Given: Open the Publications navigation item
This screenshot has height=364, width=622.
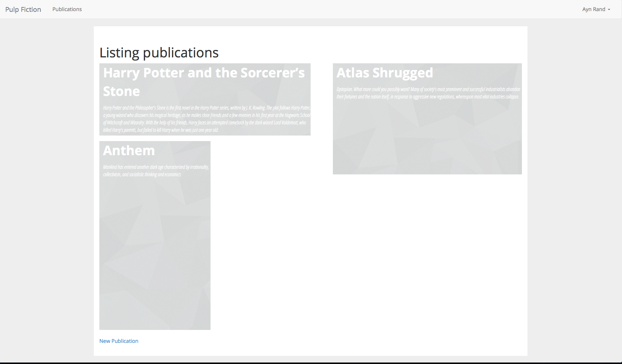Looking at the screenshot, I should coord(67,9).
